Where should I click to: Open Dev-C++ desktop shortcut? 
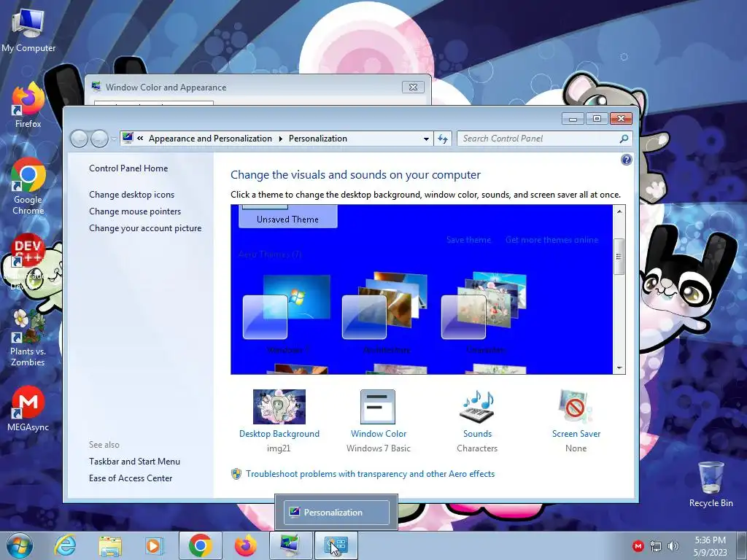pyautogui.click(x=28, y=262)
